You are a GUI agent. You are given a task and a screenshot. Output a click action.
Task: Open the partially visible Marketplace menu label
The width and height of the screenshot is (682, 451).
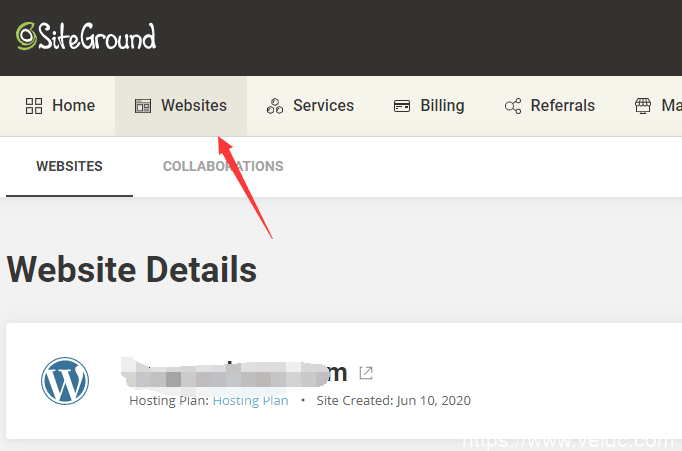[x=671, y=106]
